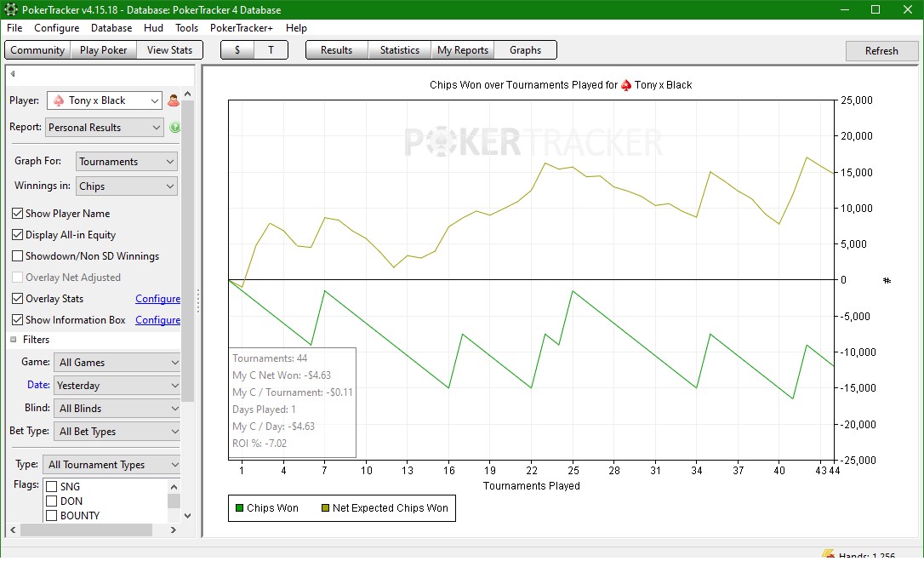Open the Database menu
The width and height of the screenshot is (924, 567).
click(111, 28)
